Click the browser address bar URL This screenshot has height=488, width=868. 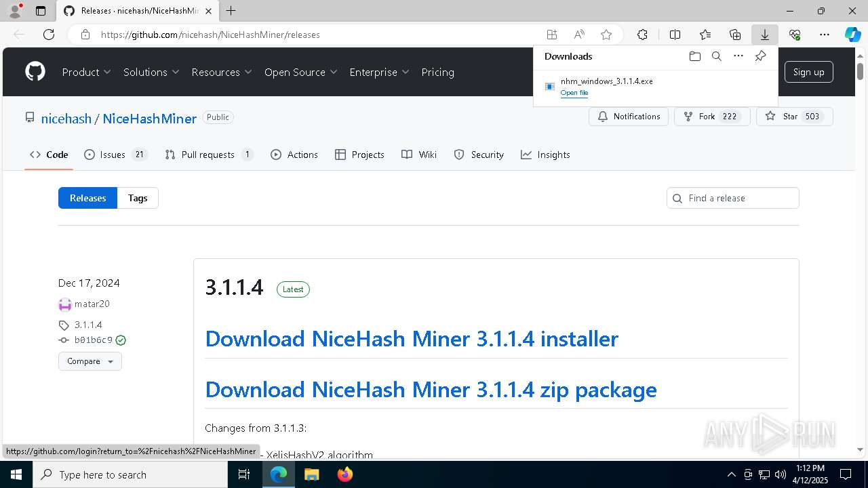[210, 35]
